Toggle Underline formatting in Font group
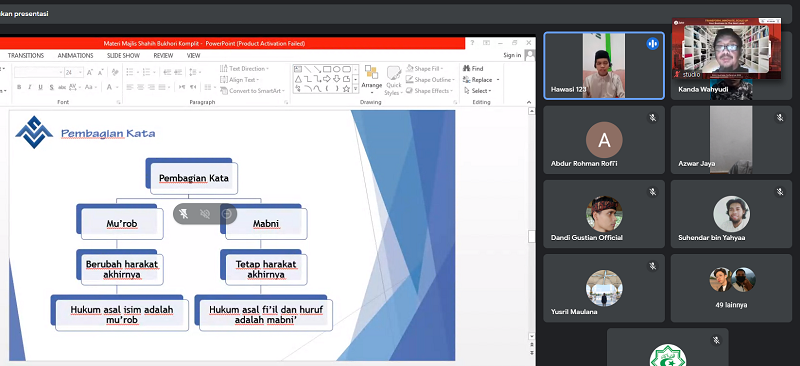This screenshot has height=366, width=800. [40, 87]
